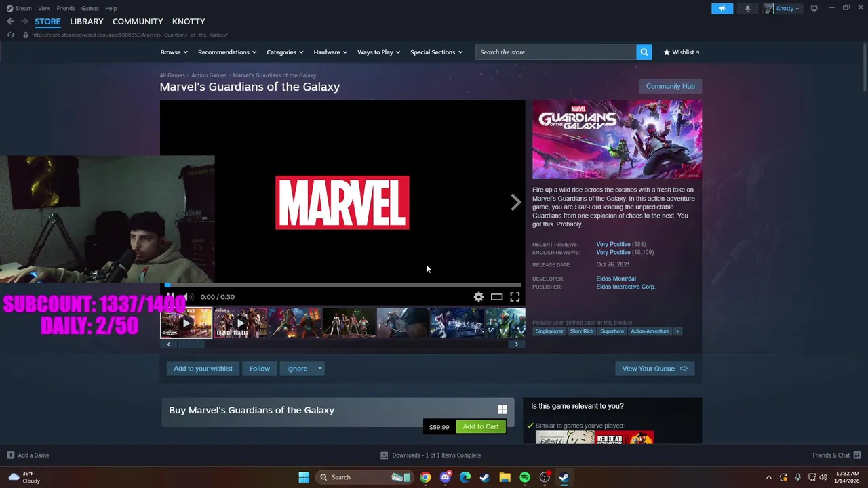Open Windows Start menu
The image size is (868, 488).
pos(304,477)
